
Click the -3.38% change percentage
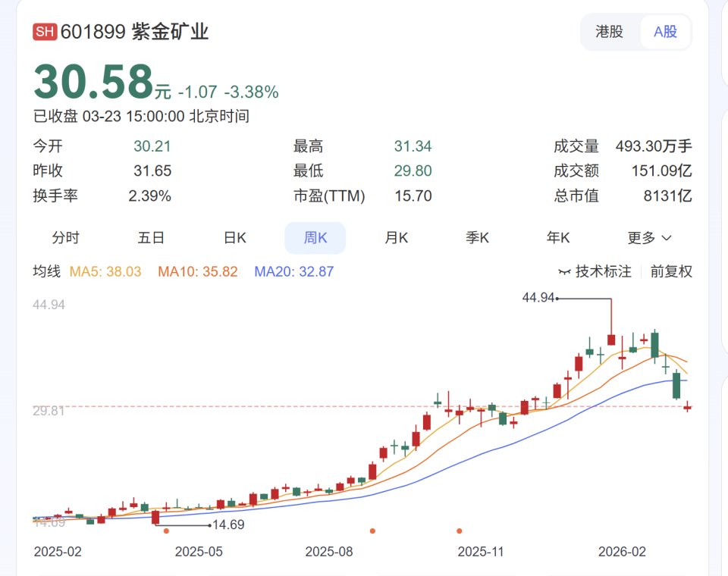point(251,92)
